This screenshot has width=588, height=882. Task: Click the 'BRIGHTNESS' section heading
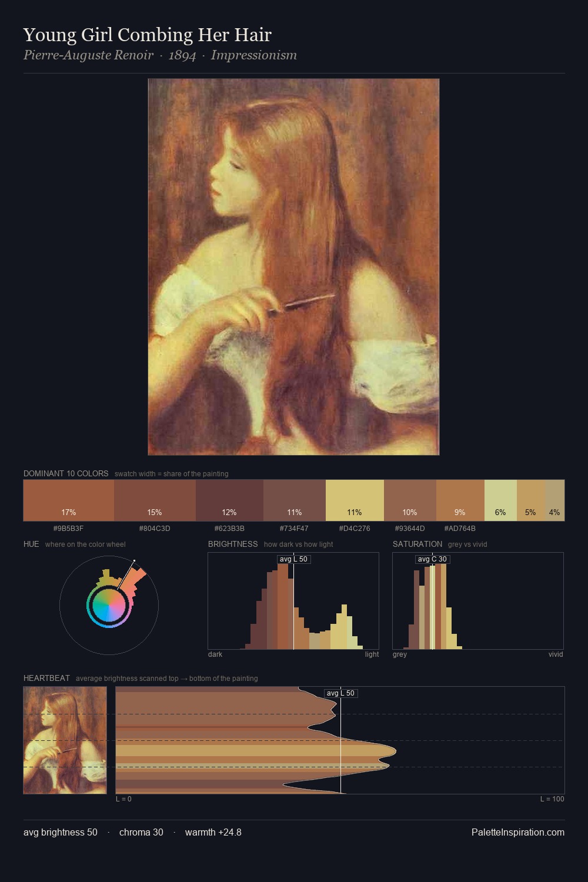click(x=233, y=544)
